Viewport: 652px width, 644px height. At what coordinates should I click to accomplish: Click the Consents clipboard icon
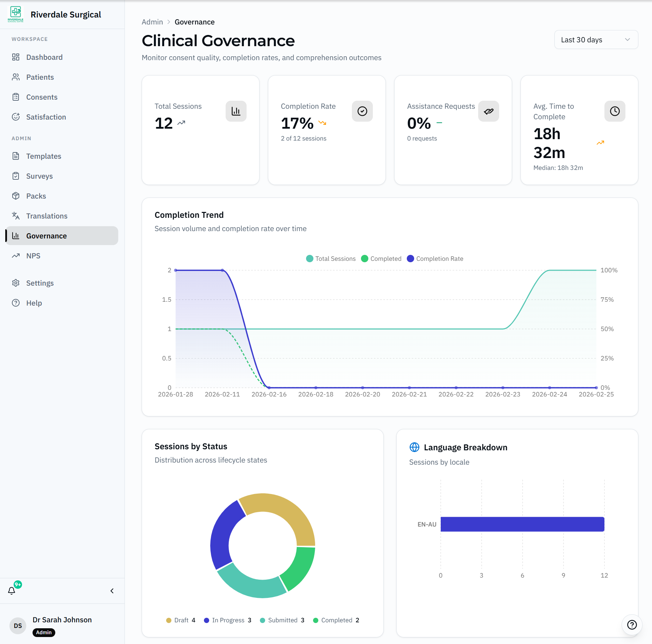point(16,97)
